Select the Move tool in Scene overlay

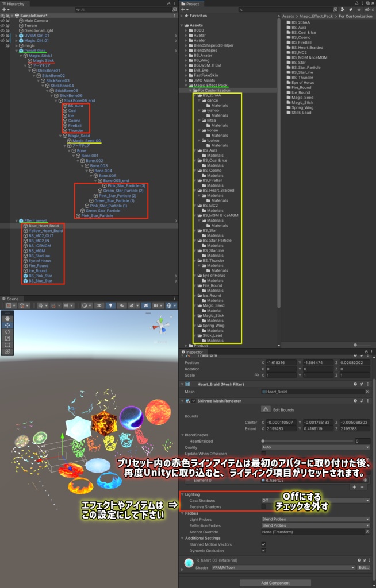7,325
